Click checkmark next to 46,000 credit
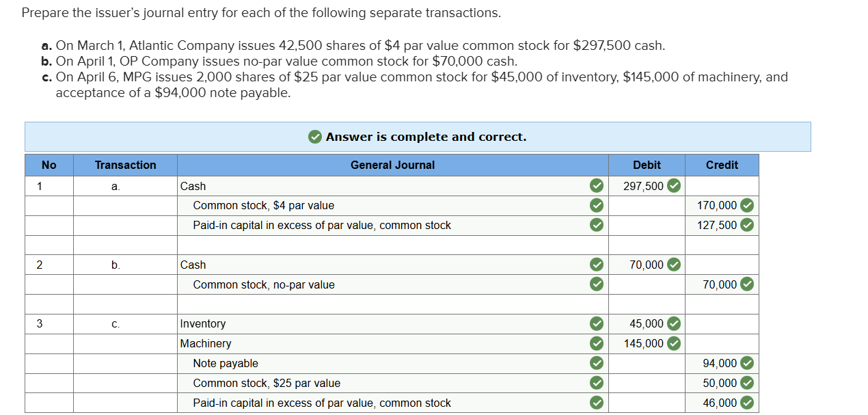The width and height of the screenshot is (868, 415). tap(747, 403)
